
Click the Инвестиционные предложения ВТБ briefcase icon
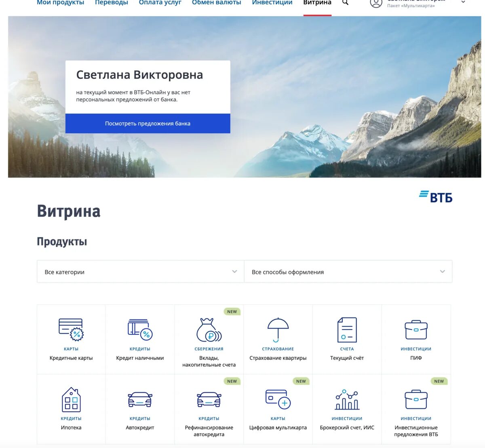pyautogui.click(x=416, y=399)
